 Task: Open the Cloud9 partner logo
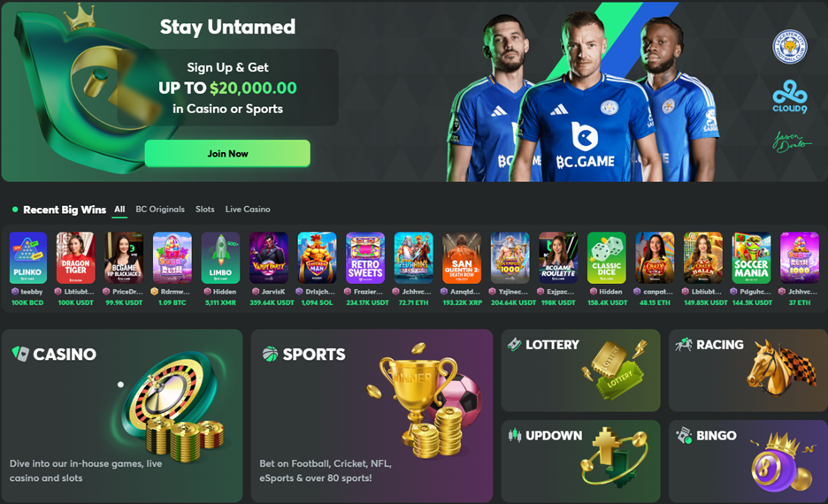(789, 96)
